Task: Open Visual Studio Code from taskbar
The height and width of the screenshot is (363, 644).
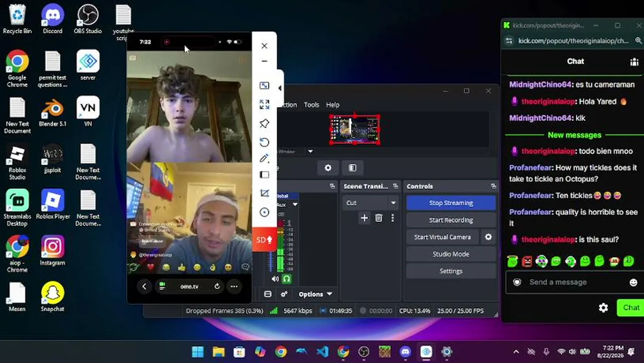Action: (322, 352)
